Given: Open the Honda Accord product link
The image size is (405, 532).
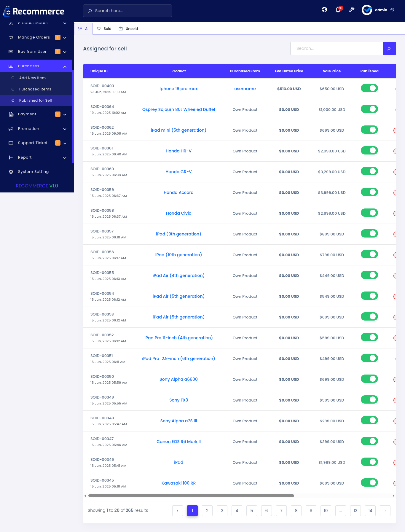Looking at the screenshot, I should point(178,192).
